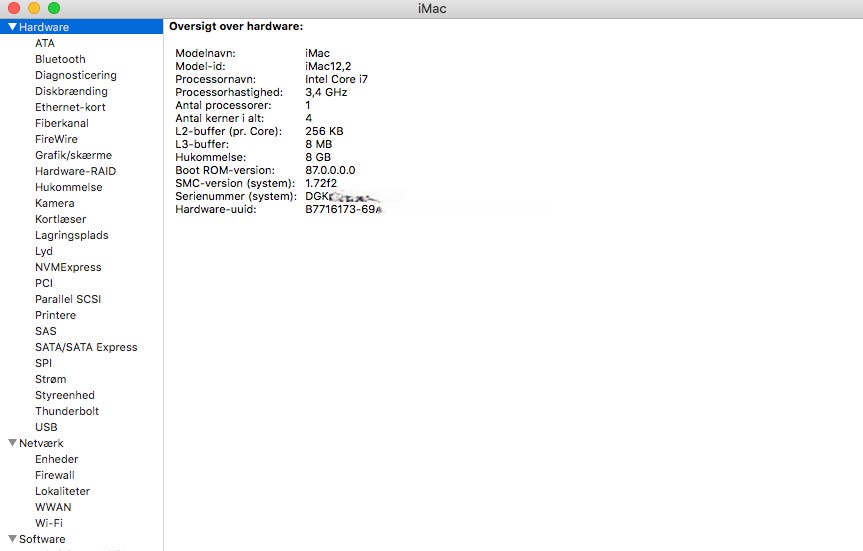863x551 pixels.
Task: Show Wi-Fi information
Action: pos(49,522)
